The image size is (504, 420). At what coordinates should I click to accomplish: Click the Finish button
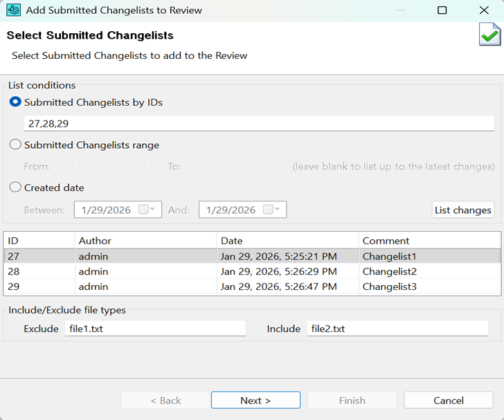pyautogui.click(x=352, y=400)
